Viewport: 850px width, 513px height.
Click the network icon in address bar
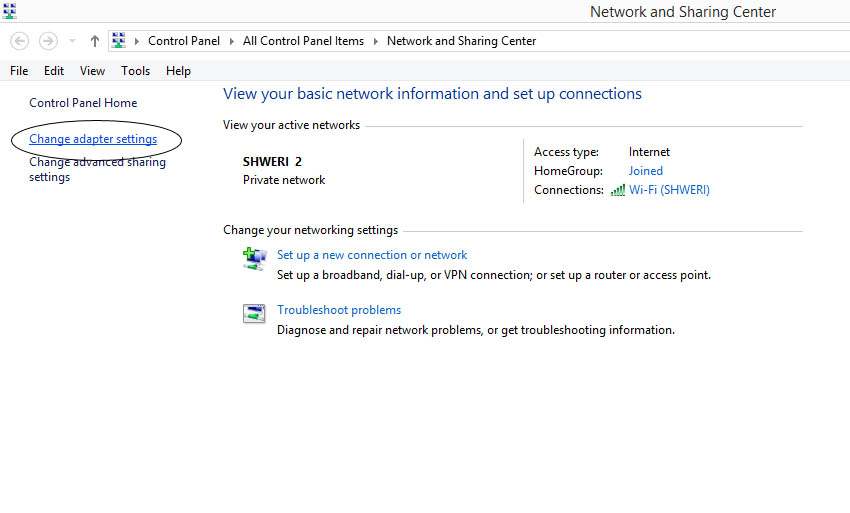point(118,40)
